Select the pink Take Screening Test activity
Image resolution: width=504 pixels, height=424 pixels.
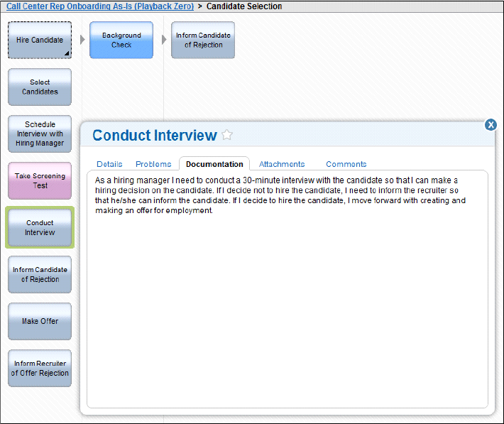[x=40, y=181]
